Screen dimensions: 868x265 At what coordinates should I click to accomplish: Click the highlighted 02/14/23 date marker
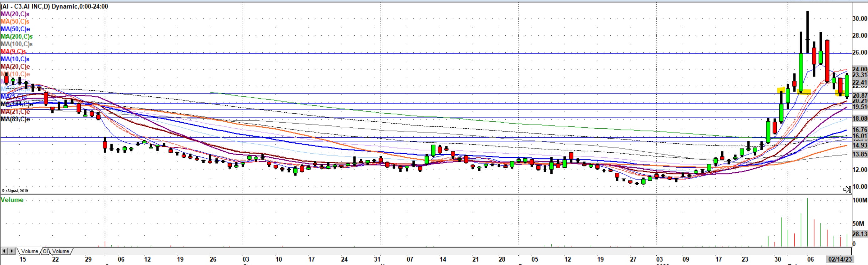[840, 259]
